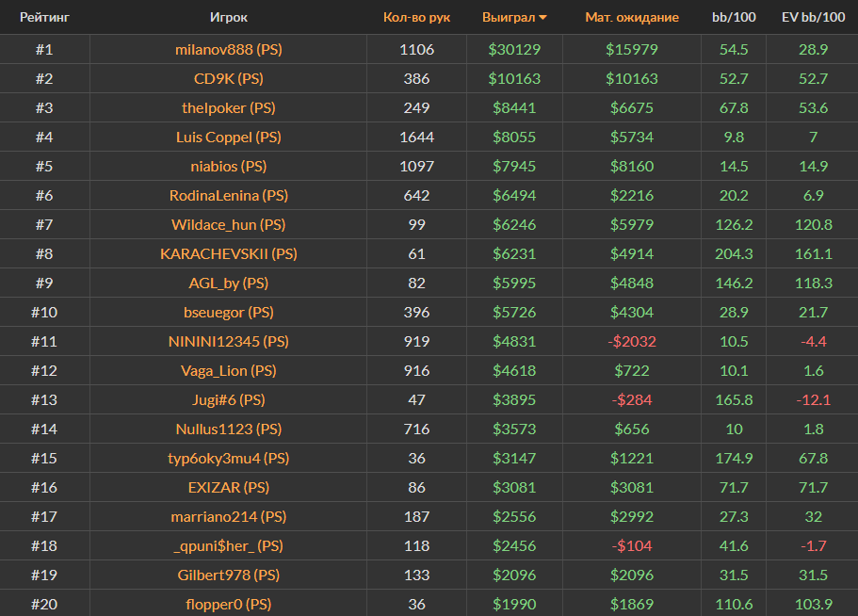This screenshot has height=616, width=858.
Task: Open Luis Coppel (PS) player link
Action: 228,137
